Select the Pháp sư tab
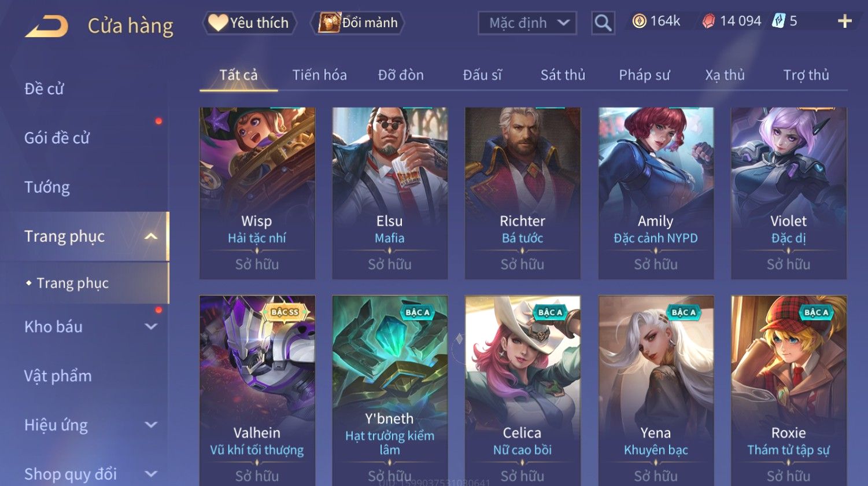The width and height of the screenshot is (868, 486). point(644,75)
